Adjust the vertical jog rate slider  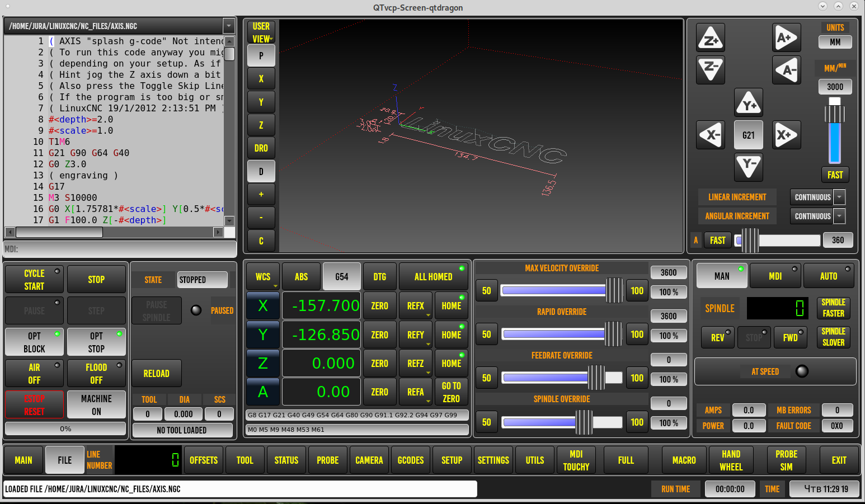coord(835,130)
